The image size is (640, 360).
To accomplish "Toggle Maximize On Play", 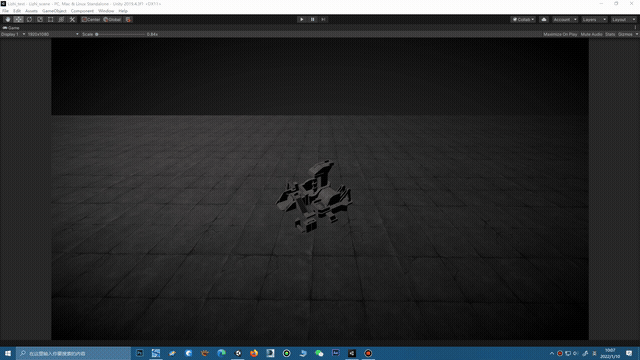I will click(x=560, y=35).
